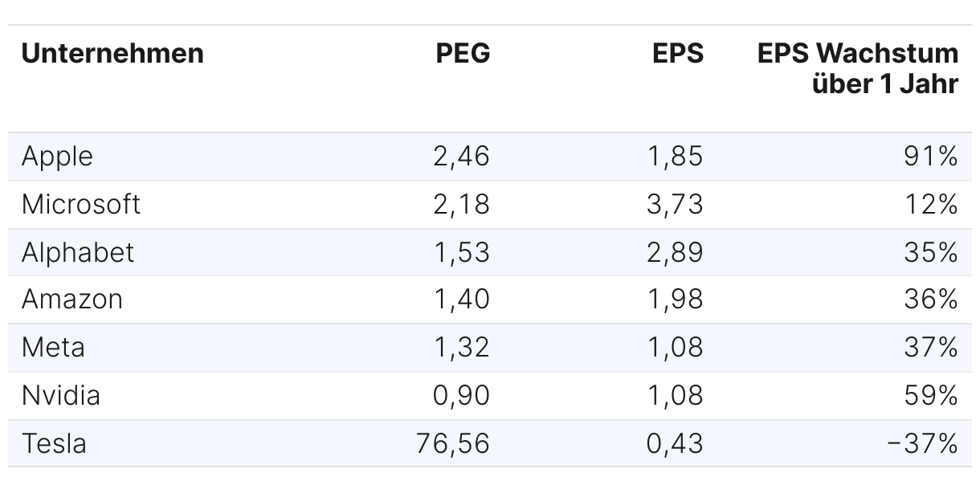Click Nvidia's PEG value 0,90
Image resolution: width=980 pixels, height=477 pixels.
pos(461,396)
